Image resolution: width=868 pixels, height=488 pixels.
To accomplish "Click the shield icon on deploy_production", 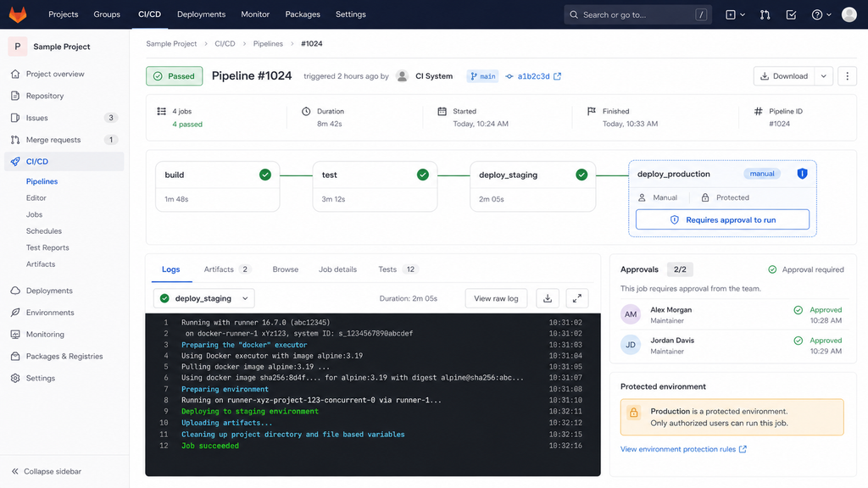I will (802, 174).
